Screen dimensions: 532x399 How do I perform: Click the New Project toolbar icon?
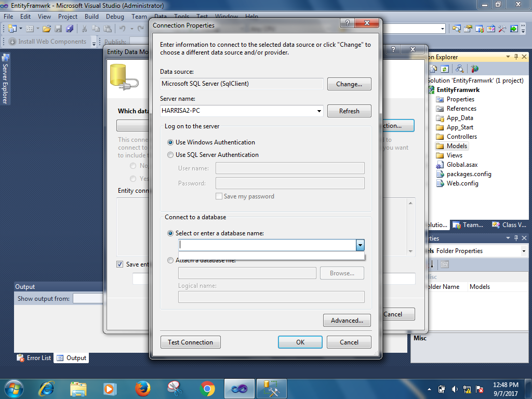(x=12, y=29)
